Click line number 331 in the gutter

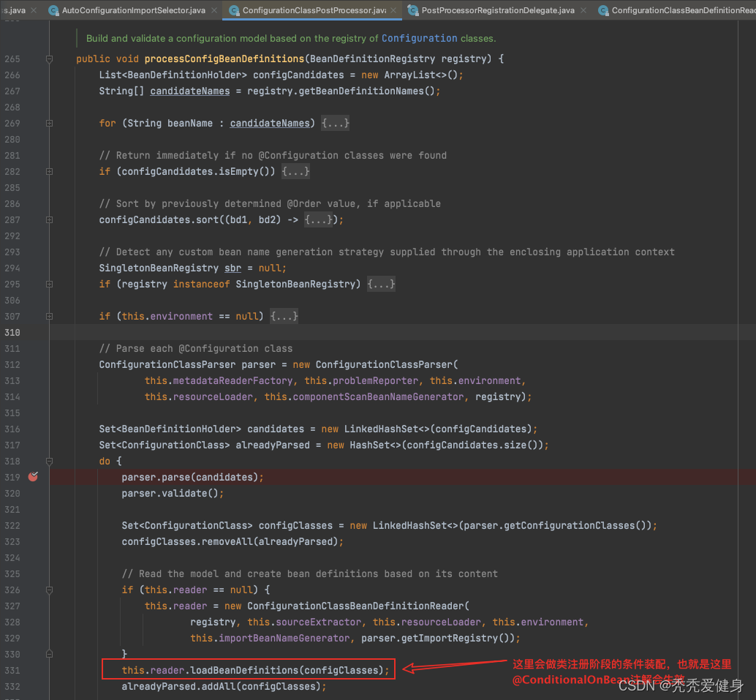[x=12, y=670]
